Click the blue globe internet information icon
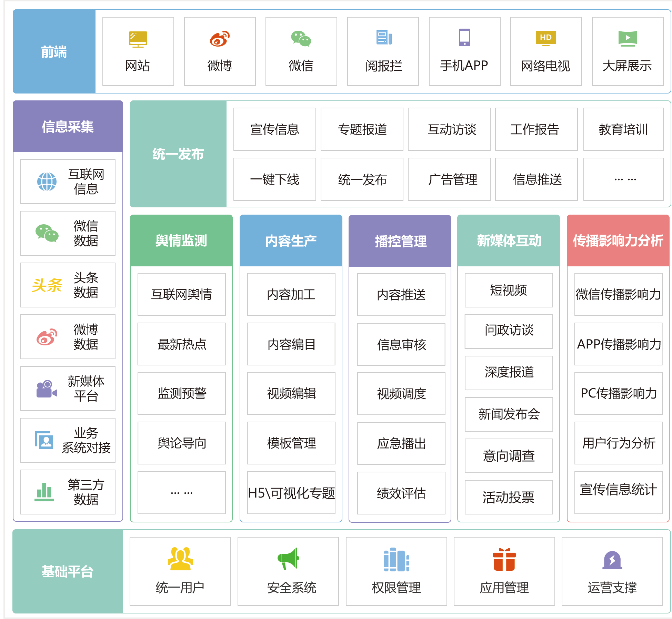This screenshot has height=619, width=672. point(47,181)
